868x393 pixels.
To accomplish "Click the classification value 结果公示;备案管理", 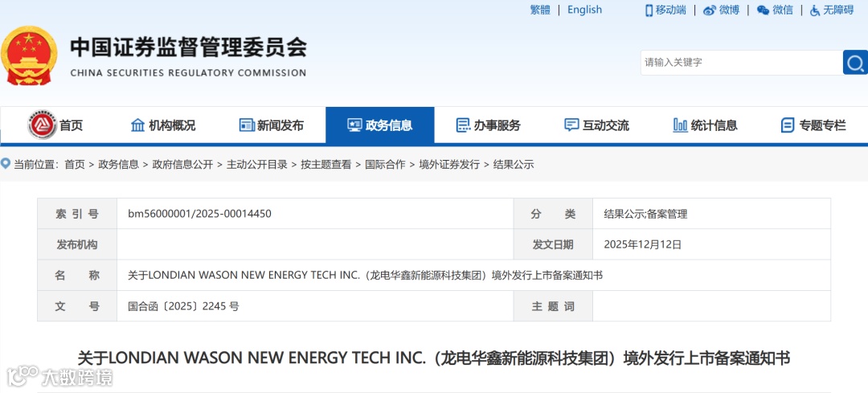I will tap(645, 214).
